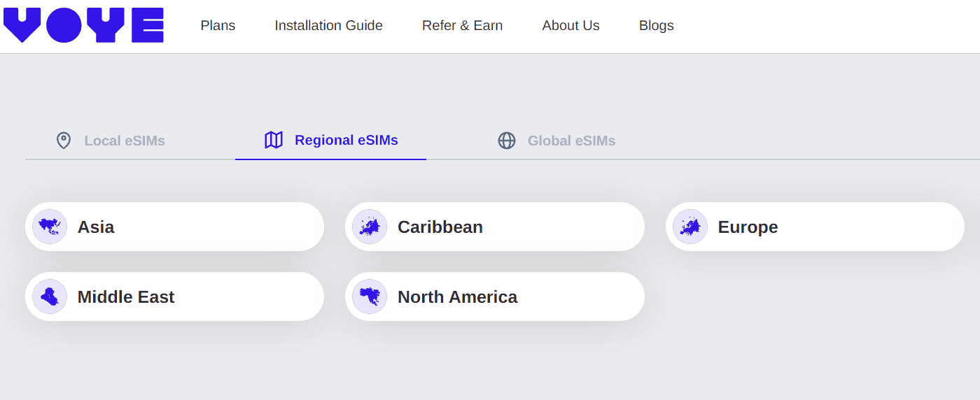
Task: Select the Regional eSIMs tab
Action: tap(346, 140)
